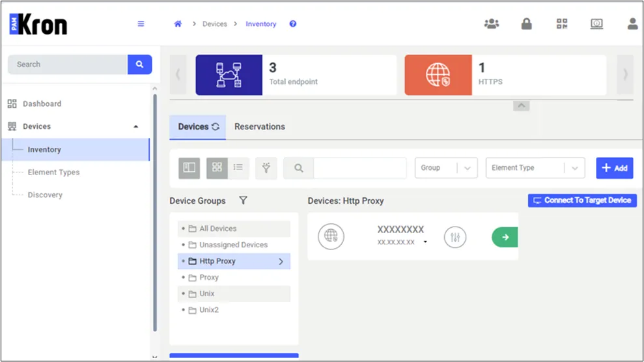This screenshot has height=362, width=644.
Task: Click the device search magnifier icon
Action: click(x=299, y=168)
